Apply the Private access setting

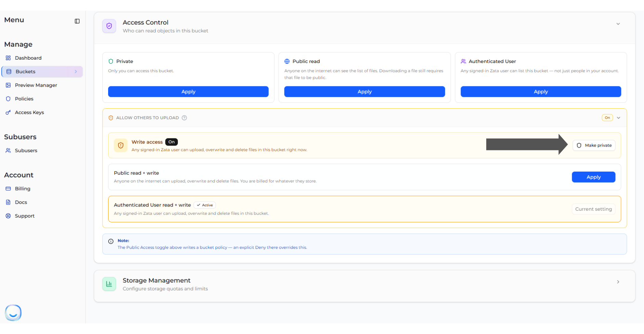pyautogui.click(x=188, y=91)
